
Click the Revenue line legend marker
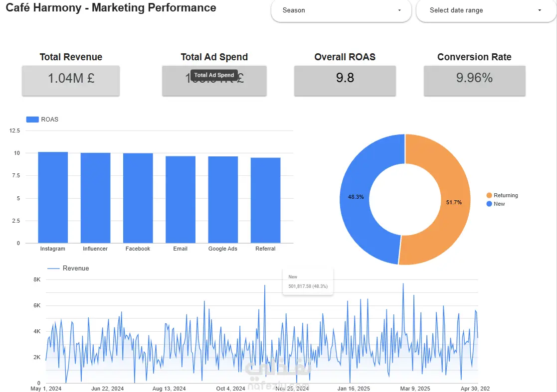pos(53,268)
